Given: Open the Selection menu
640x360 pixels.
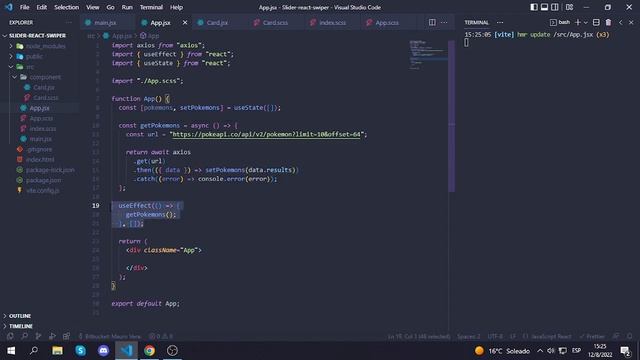Looking at the screenshot, I should [x=67, y=7].
